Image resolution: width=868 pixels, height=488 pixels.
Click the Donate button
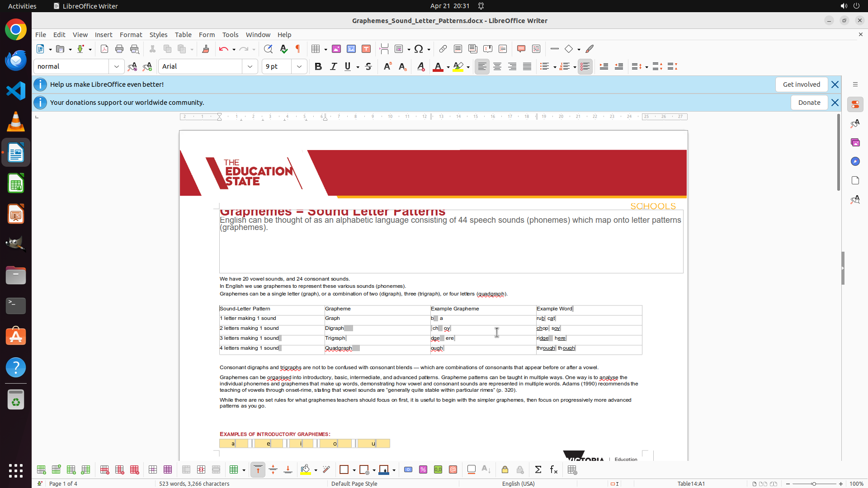[809, 103]
